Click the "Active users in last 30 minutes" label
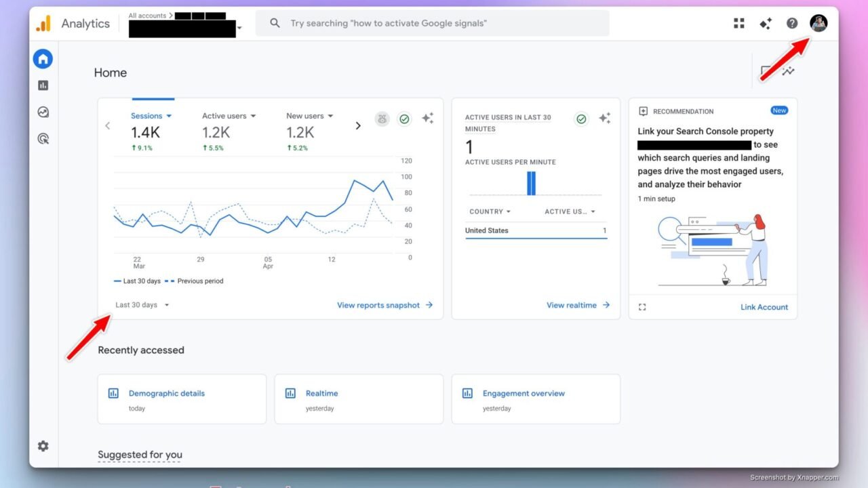Screen dimensions: 868x488 point(508,123)
